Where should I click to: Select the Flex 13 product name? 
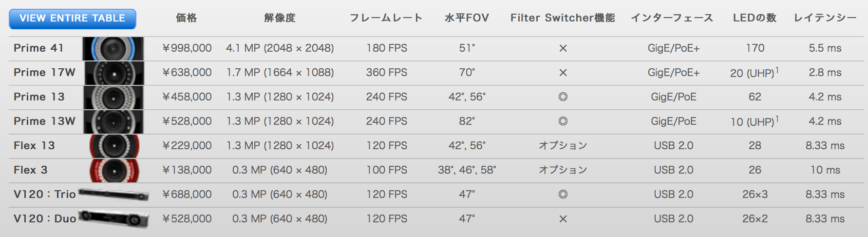[x=34, y=146]
